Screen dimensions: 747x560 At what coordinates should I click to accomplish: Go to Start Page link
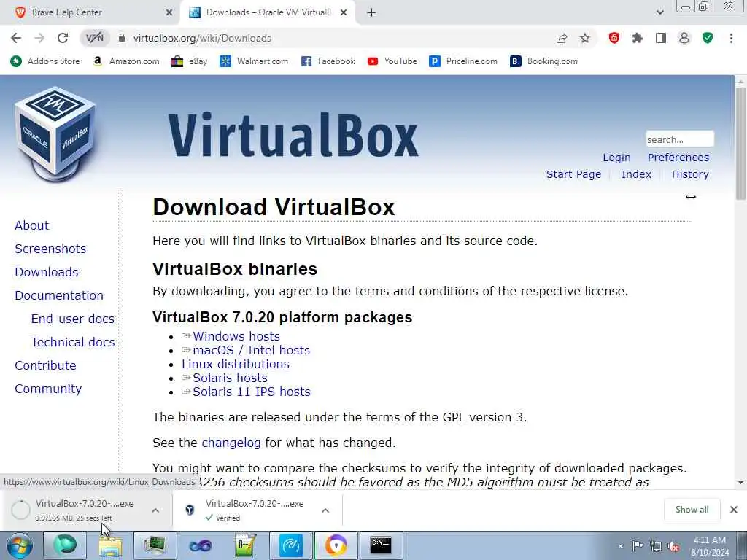[573, 174]
